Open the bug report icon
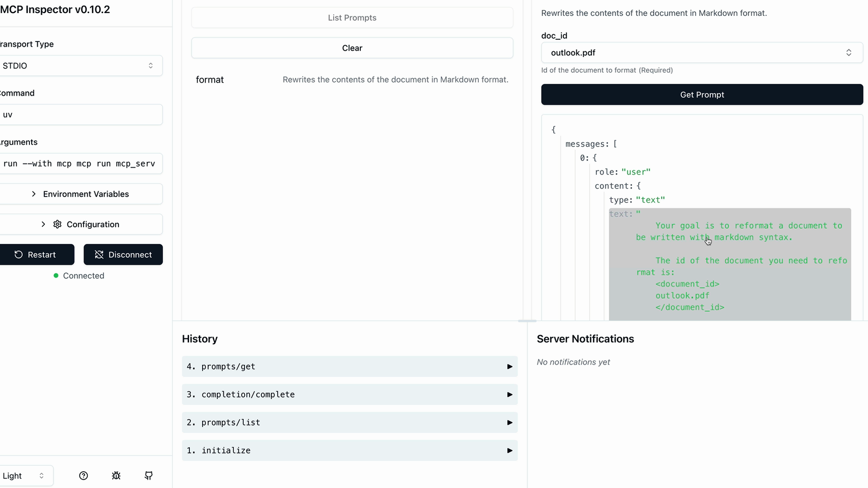The width and height of the screenshot is (868, 488). coord(116,475)
